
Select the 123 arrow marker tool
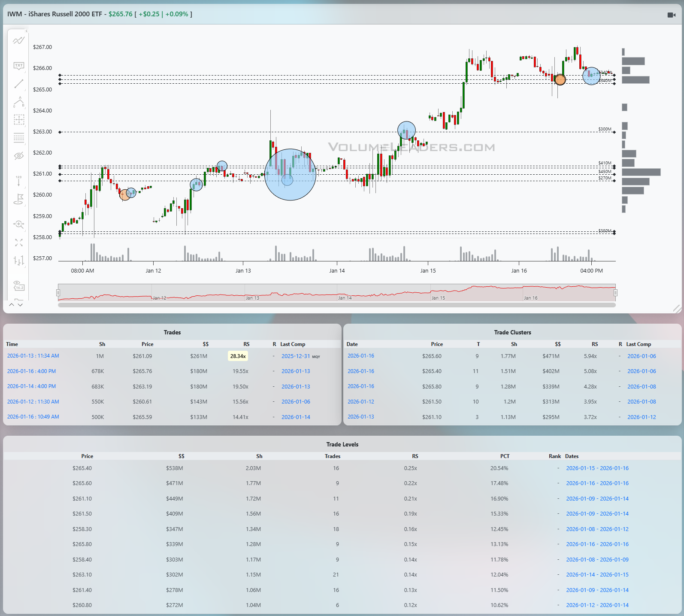point(18,181)
